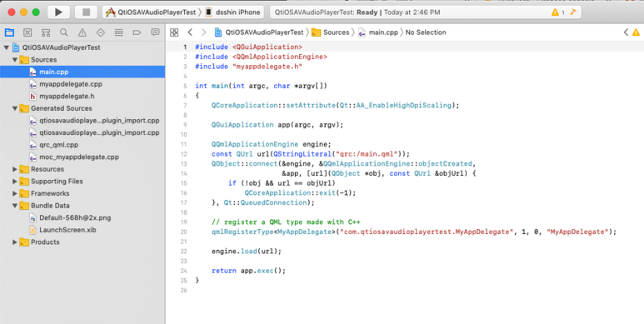This screenshot has height=324, width=644.
Task: Stop the running task
Action: [86, 12]
